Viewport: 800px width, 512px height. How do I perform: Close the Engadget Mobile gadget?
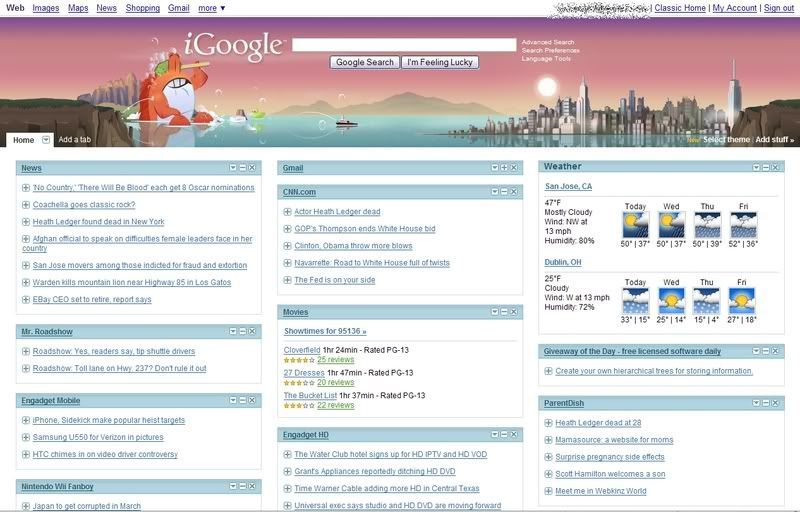[x=252, y=400]
